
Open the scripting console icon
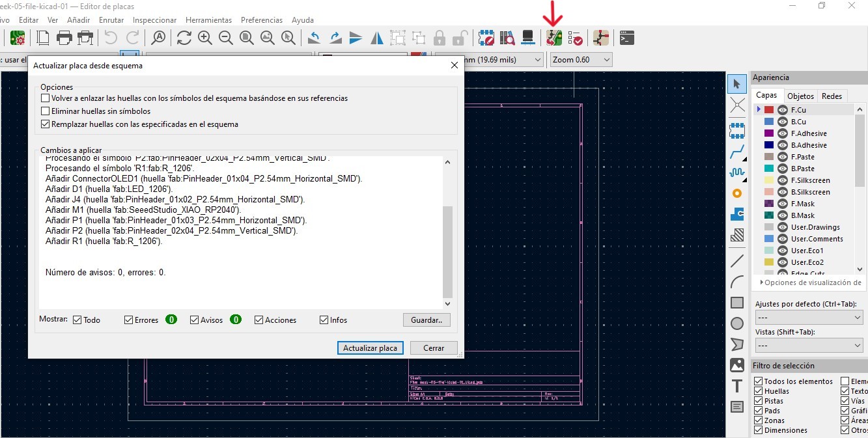click(x=627, y=38)
